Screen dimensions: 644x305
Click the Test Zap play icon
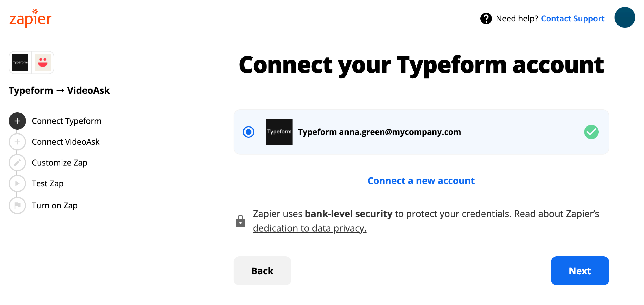pos(17,183)
